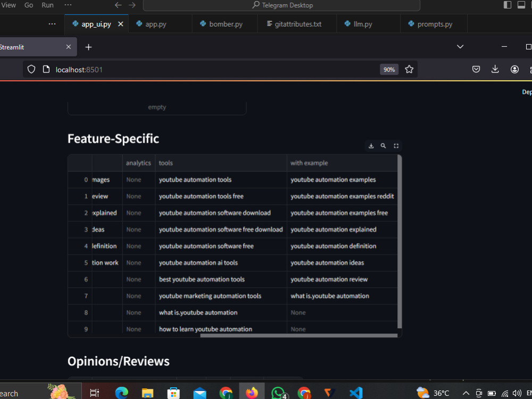Image resolution: width=532 pixels, height=399 pixels.
Task: Open Firefox tracking protection shield
Action: (x=31, y=70)
